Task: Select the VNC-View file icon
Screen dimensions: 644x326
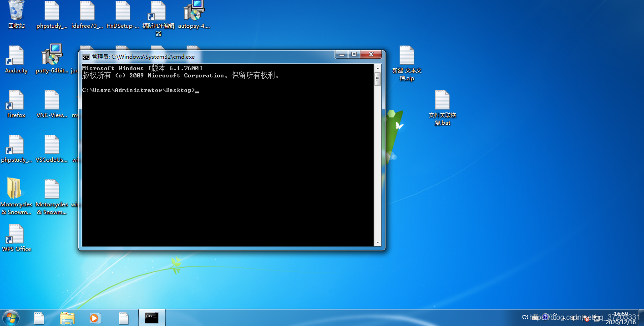Action: (52, 104)
